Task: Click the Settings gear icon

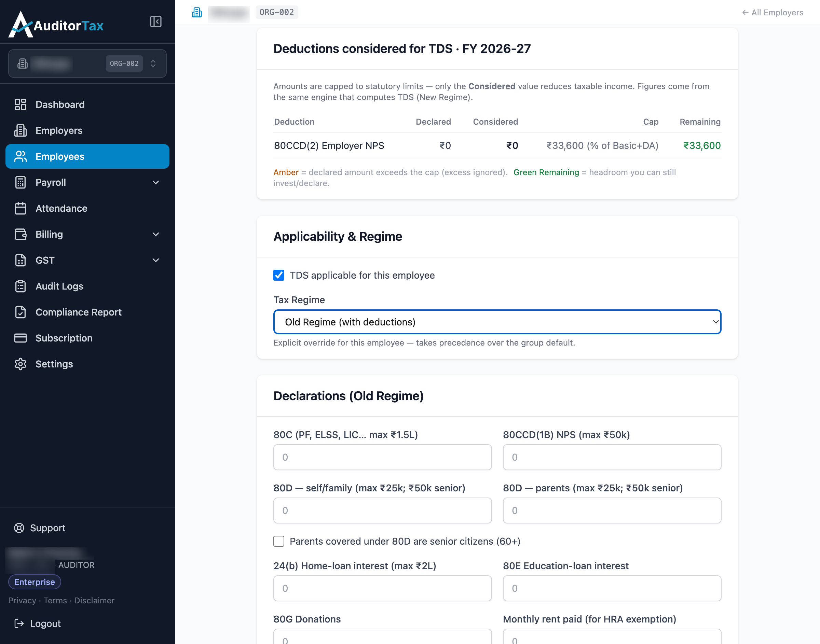Action: tap(20, 364)
